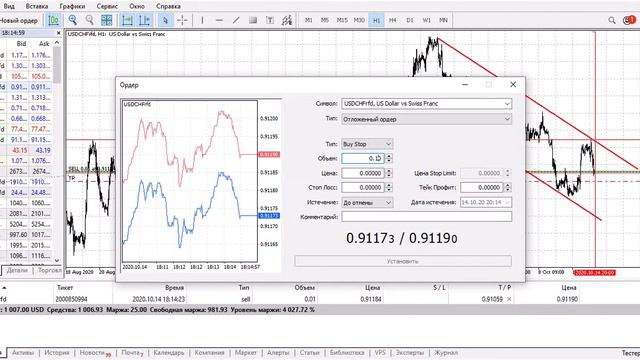The width and height of the screenshot is (640, 360).
Task: Open the Вид menu
Action: [9, 7]
